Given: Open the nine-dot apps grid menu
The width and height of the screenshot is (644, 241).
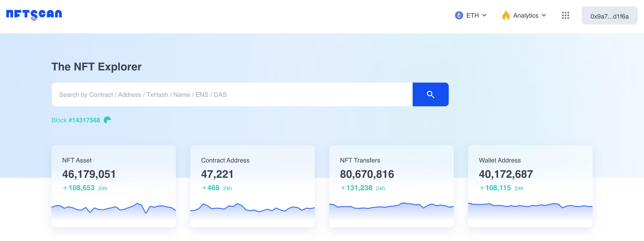Looking at the screenshot, I should coord(565,15).
